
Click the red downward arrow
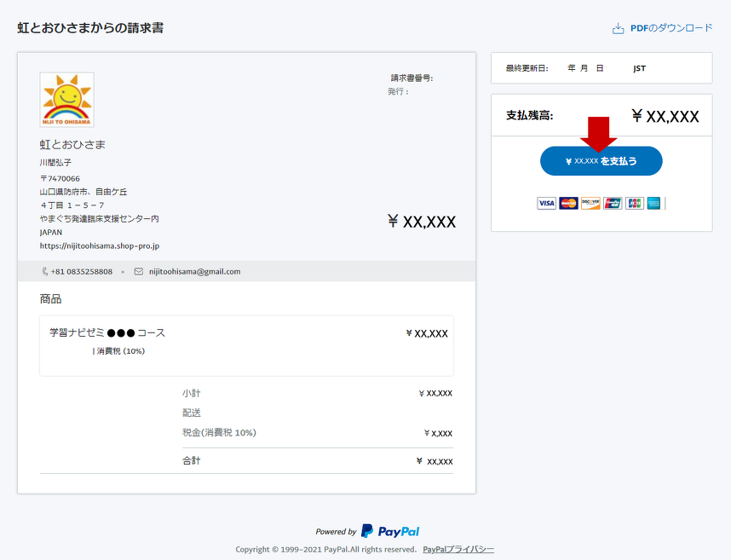pyautogui.click(x=598, y=134)
